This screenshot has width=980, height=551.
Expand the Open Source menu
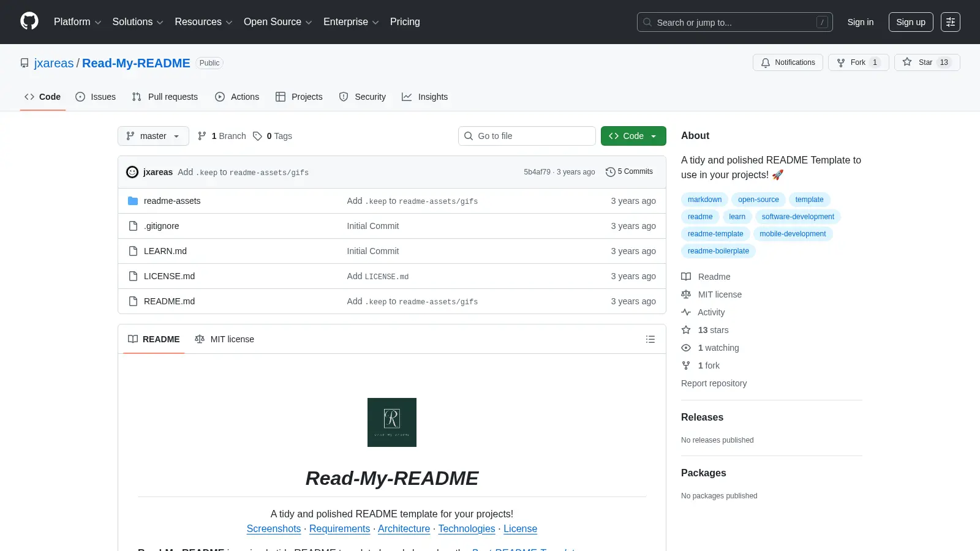point(278,22)
